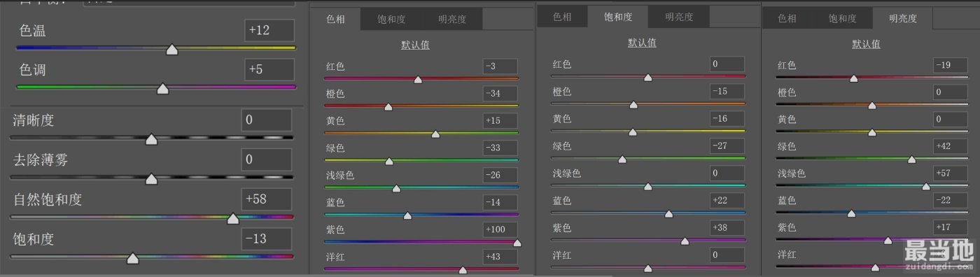Click the luminance panel 浅绿色 slider handle
This screenshot has height=277, width=980.
(926, 187)
